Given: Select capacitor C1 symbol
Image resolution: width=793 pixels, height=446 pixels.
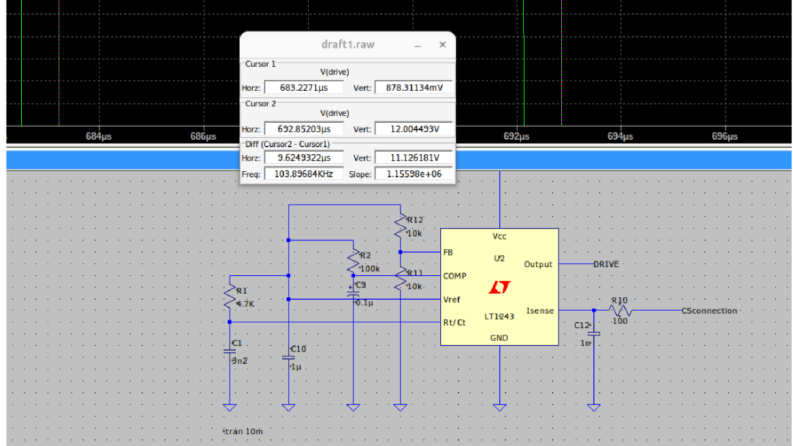Looking at the screenshot, I should pos(230,351).
